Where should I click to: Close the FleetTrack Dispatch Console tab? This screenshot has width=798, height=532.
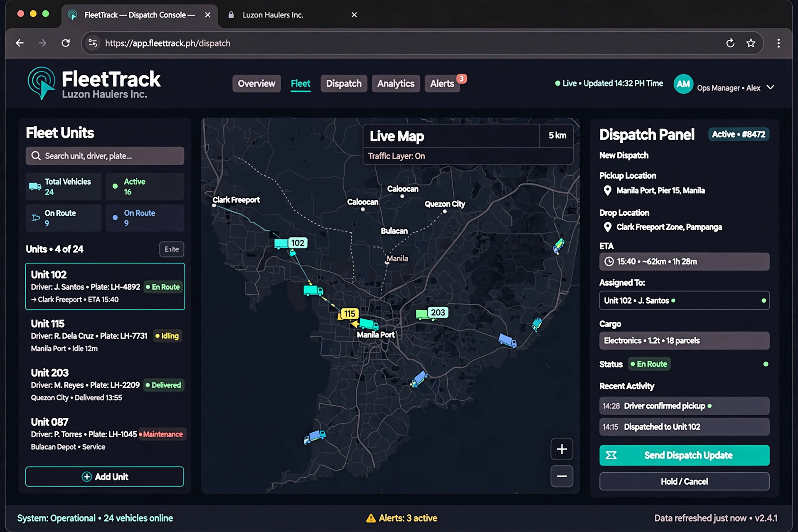(x=208, y=15)
